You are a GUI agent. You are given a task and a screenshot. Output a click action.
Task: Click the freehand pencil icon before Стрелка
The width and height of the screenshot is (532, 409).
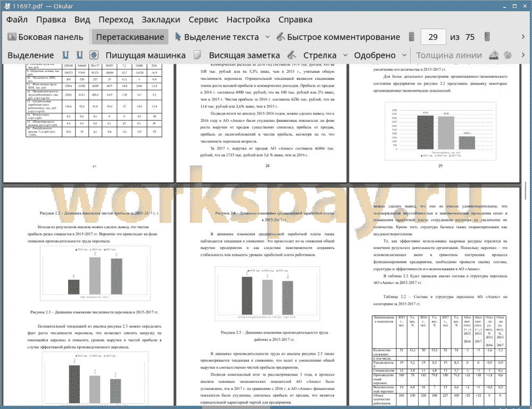click(x=292, y=55)
